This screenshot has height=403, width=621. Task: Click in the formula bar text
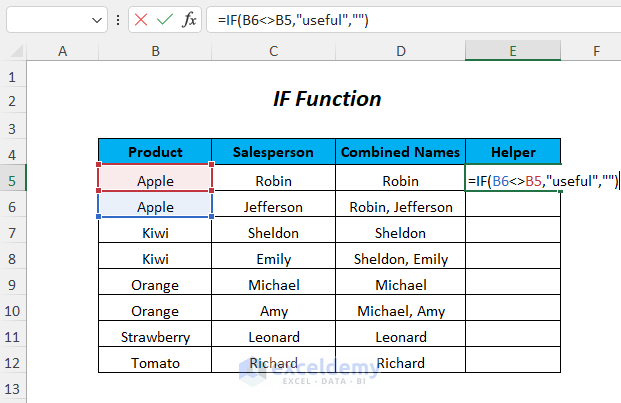(400, 20)
